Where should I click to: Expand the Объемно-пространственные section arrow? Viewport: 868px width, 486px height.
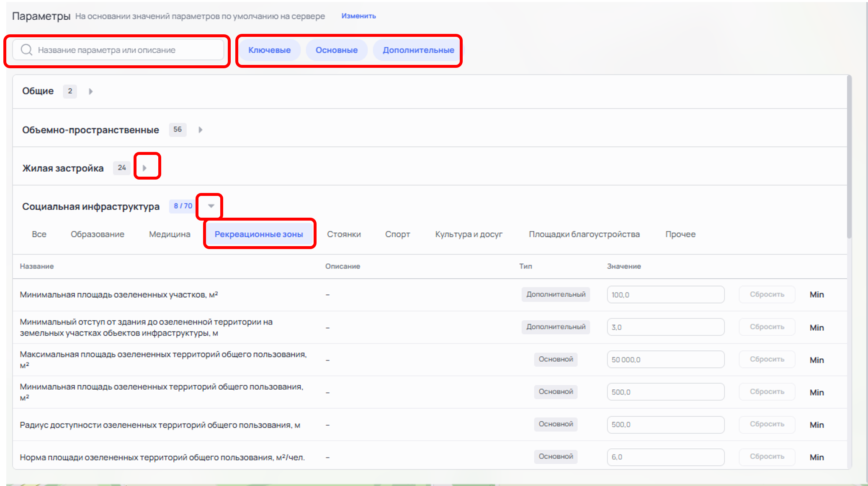click(x=200, y=130)
